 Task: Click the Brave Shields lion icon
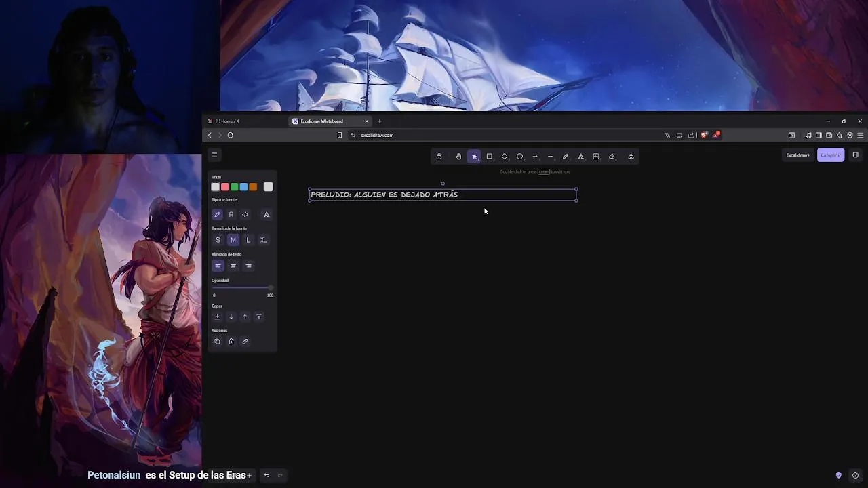point(704,135)
